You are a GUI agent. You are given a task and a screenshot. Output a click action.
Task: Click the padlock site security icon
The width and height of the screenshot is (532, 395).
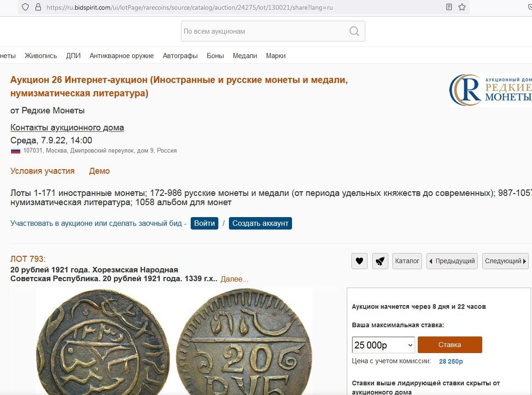[38, 7]
